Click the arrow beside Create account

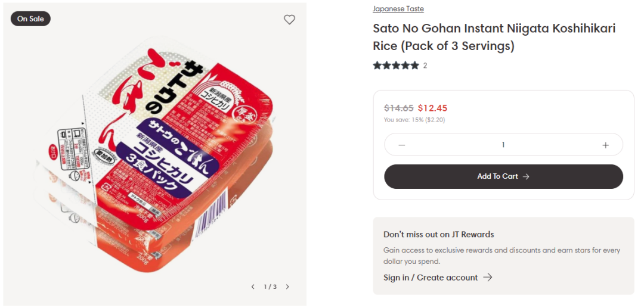click(x=488, y=278)
